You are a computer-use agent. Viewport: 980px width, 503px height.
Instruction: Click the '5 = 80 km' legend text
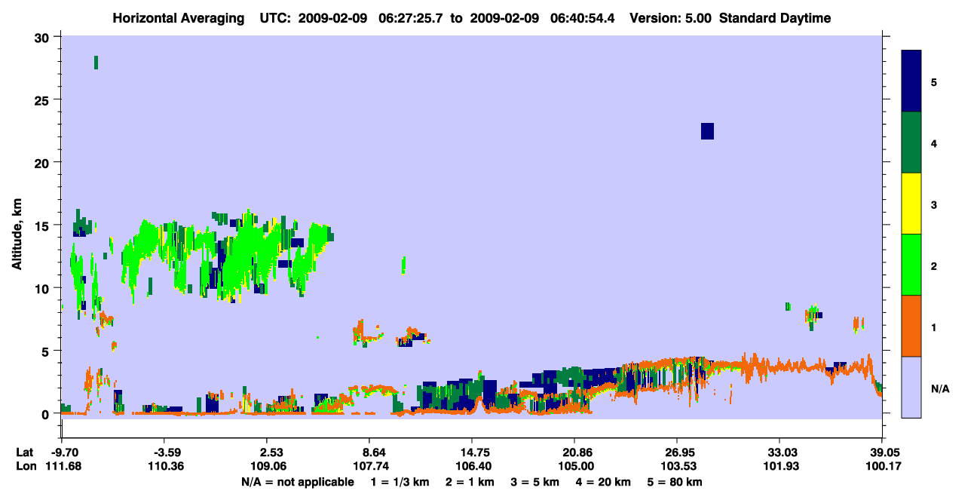[676, 481]
